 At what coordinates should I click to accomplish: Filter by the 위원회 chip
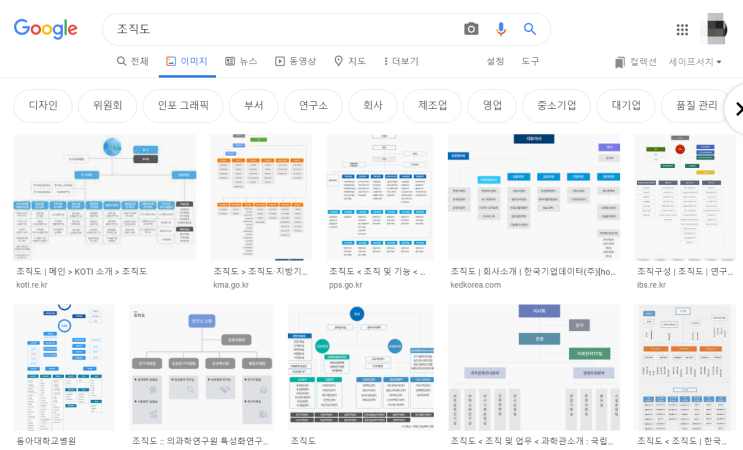pyautogui.click(x=107, y=105)
